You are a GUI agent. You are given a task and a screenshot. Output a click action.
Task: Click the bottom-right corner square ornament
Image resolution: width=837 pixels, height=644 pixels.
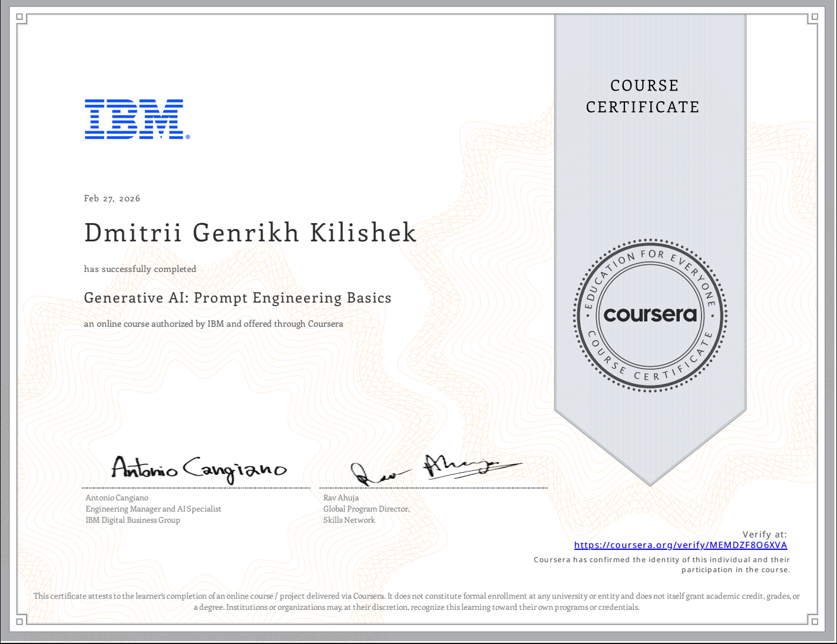coord(813,620)
